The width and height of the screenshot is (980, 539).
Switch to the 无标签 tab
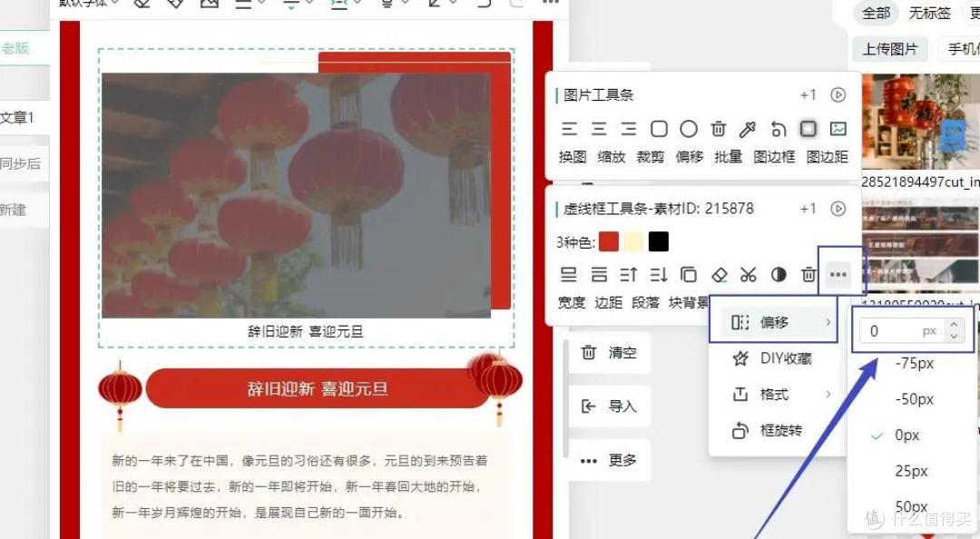click(929, 13)
